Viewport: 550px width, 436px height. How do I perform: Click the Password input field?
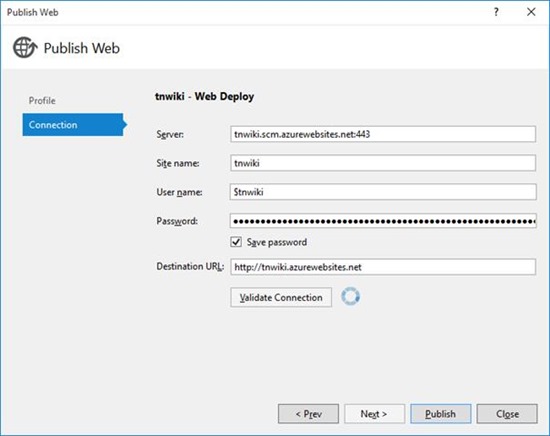(383, 221)
